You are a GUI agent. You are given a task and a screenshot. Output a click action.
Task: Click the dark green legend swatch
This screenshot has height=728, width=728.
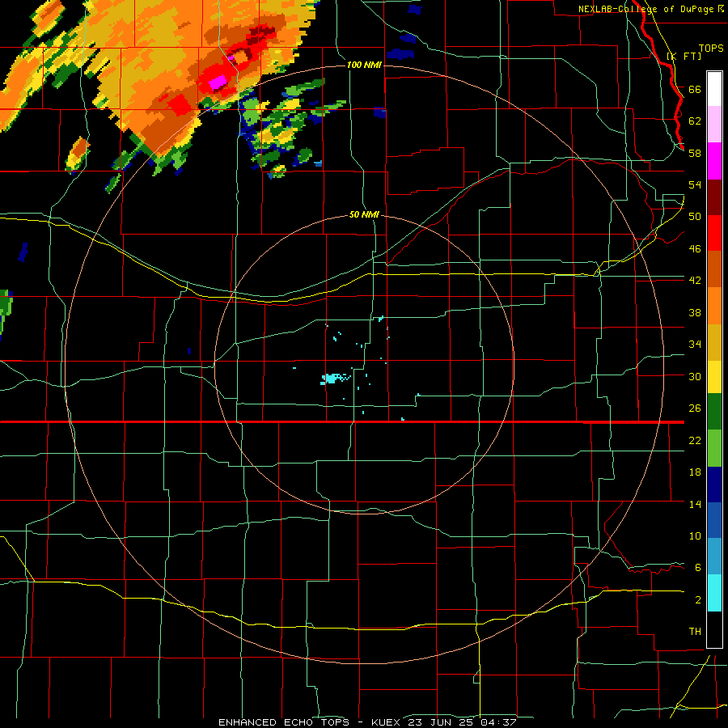(714, 412)
